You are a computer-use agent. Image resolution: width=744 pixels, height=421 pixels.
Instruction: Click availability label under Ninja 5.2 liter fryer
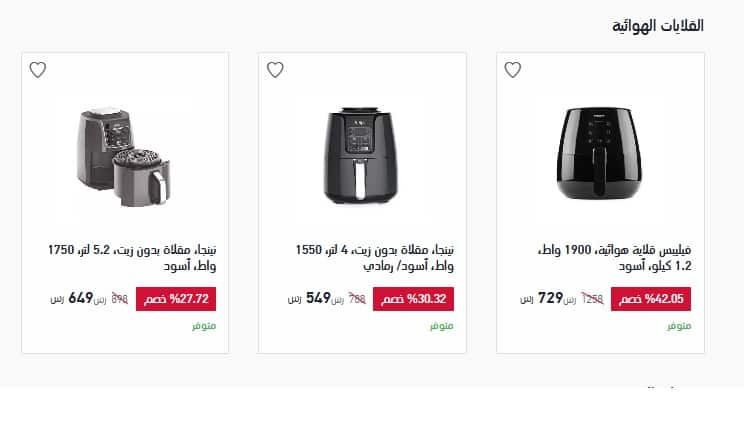[x=204, y=326]
